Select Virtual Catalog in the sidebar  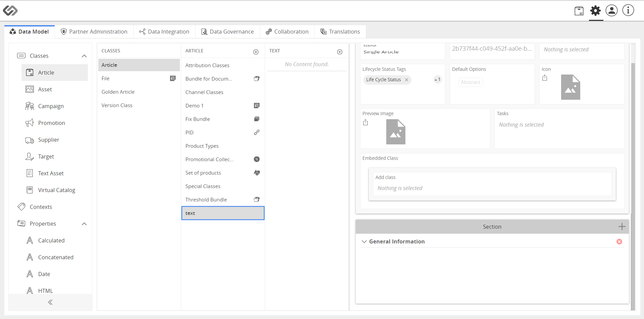pyautogui.click(x=55, y=190)
